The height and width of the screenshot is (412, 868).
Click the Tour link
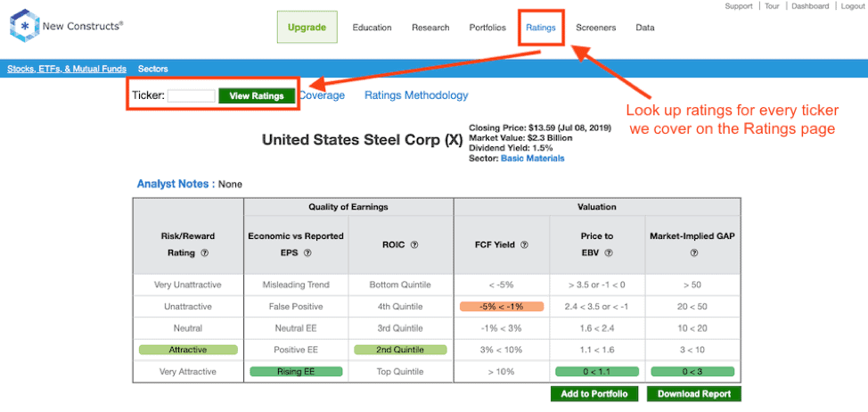[x=773, y=6]
